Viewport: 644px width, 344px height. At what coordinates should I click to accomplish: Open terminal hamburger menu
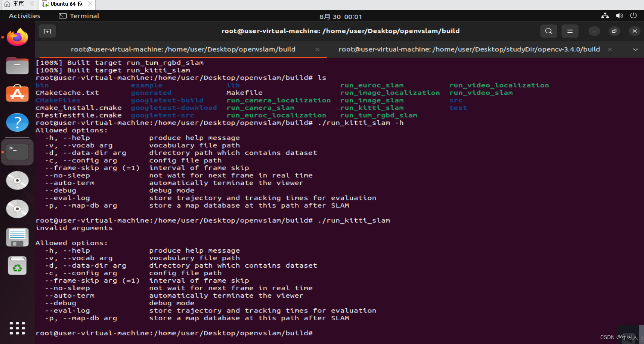570,31
